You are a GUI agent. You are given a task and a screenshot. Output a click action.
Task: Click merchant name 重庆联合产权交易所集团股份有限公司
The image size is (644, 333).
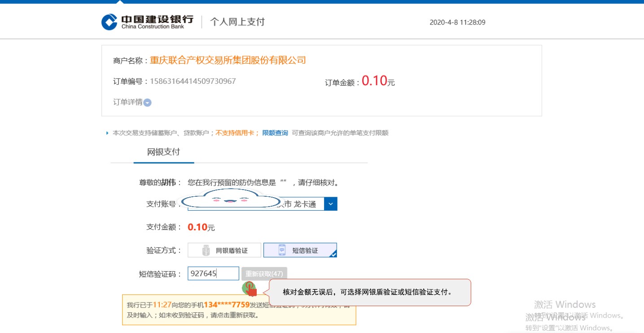tap(228, 60)
